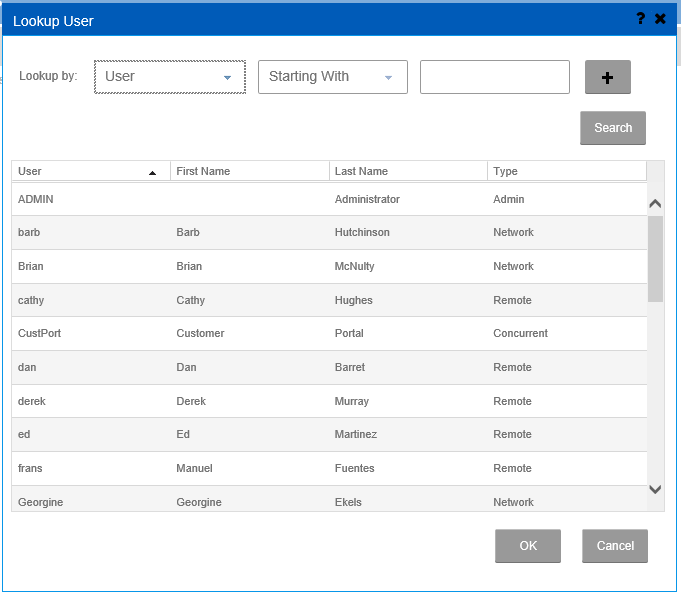Select the barb Hutchinson row

pyautogui.click(x=329, y=232)
